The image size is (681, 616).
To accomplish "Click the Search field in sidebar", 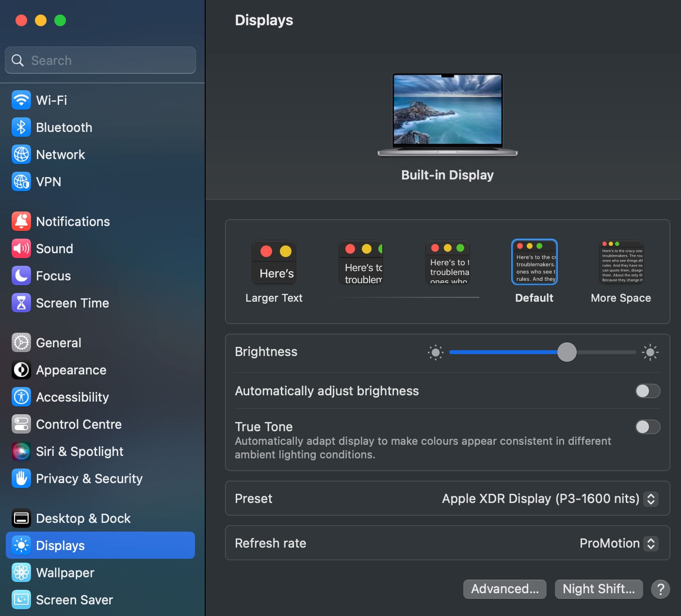I will coord(100,61).
